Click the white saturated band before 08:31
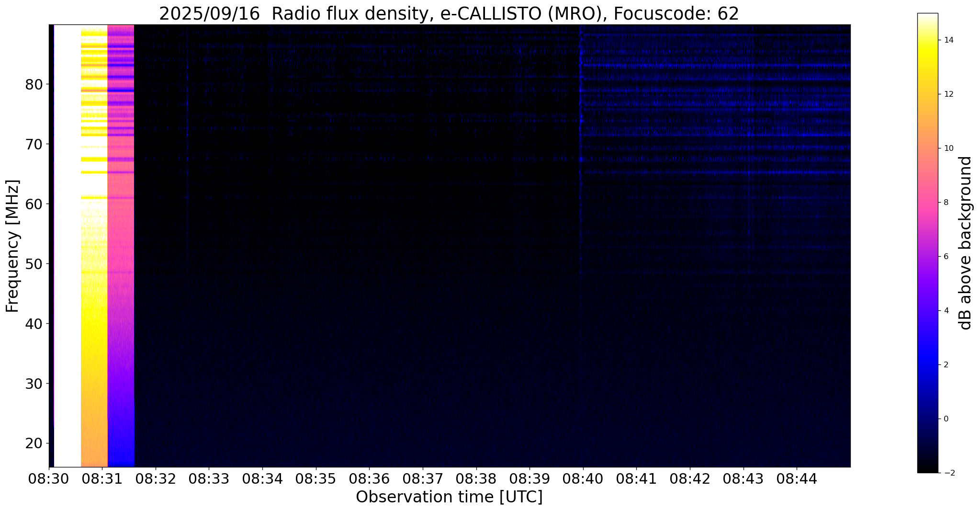Viewport: 980px width, 511px height. click(x=68, y=246)
